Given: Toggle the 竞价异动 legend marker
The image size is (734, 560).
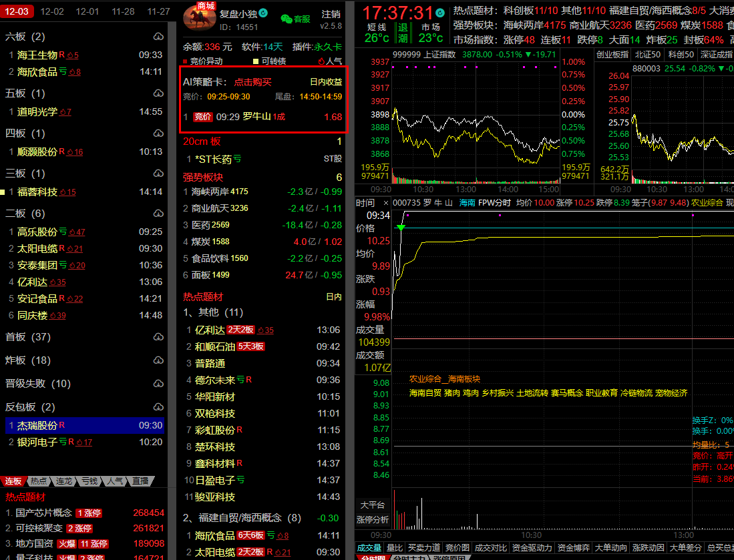Looking at the screenshot, I should coord(186,61).
